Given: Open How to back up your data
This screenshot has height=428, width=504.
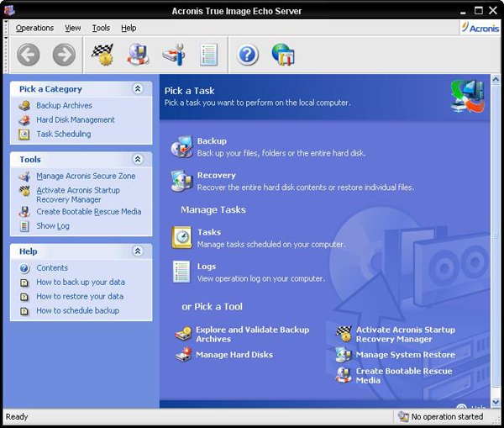Looking at the screenshot, I should tap(81, 282).
